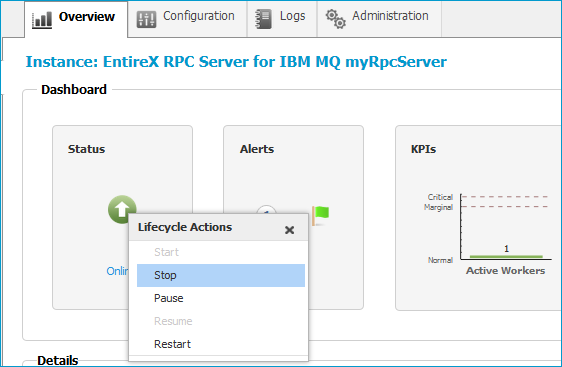
Task: Click the Details section label
Action: coord(58,360)
